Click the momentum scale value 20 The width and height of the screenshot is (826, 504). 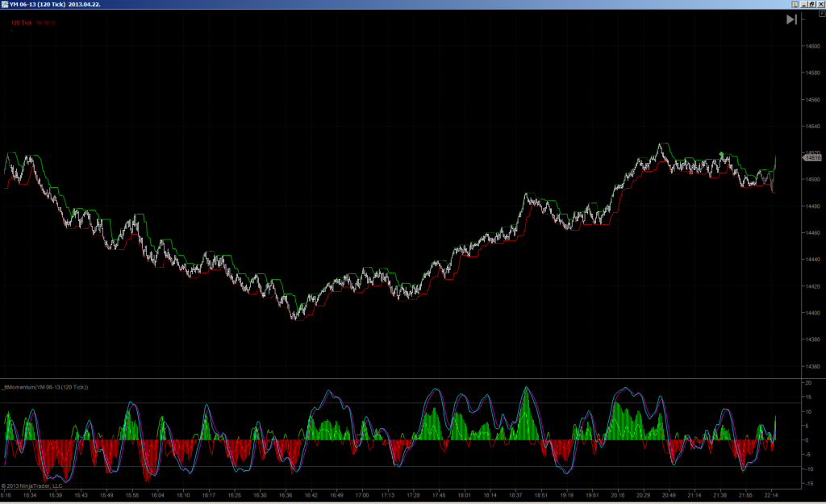tap(808, 383)
